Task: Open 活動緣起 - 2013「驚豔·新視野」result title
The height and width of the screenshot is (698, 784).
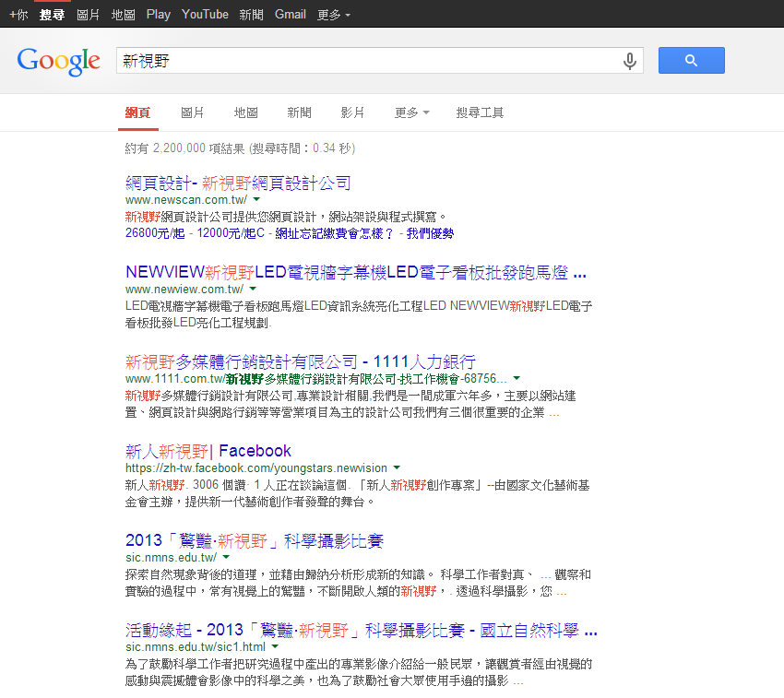Action: (x=361, y=630)
